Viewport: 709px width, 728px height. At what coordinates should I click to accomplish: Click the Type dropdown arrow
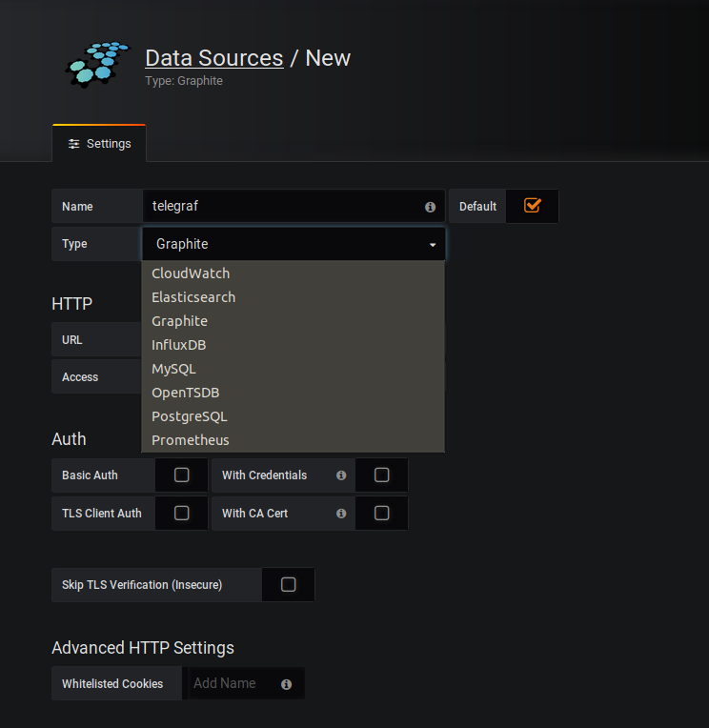(433, 245)
